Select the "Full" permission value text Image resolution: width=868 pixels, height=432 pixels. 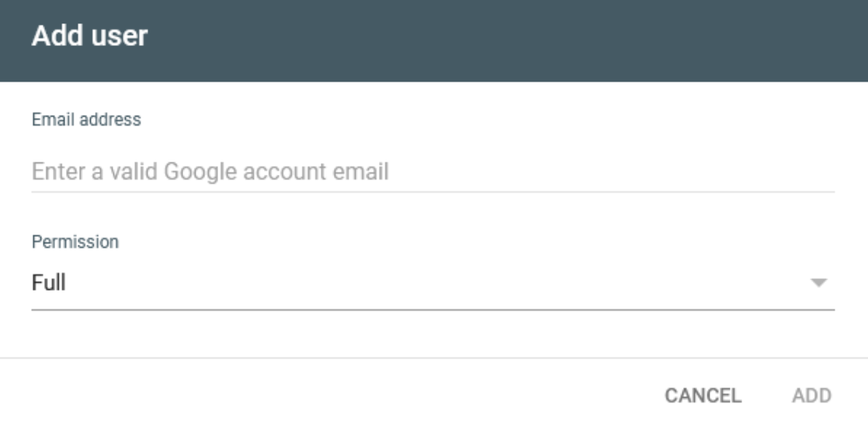point(48,284)
